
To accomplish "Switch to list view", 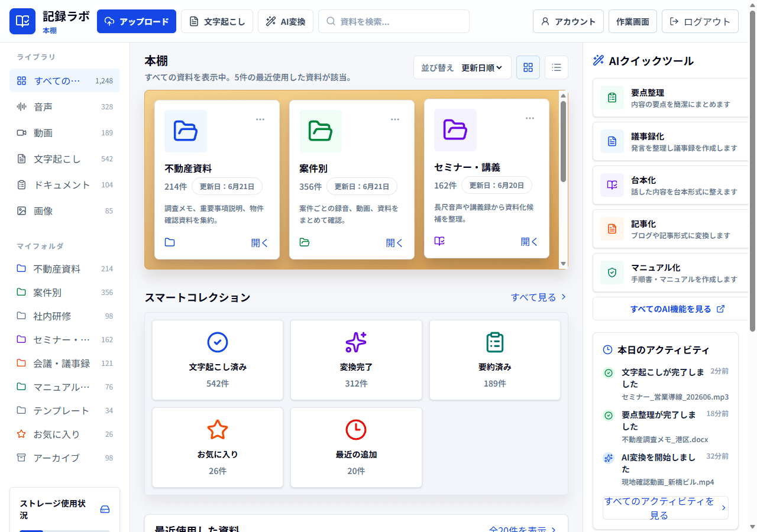I will point(557,67).
